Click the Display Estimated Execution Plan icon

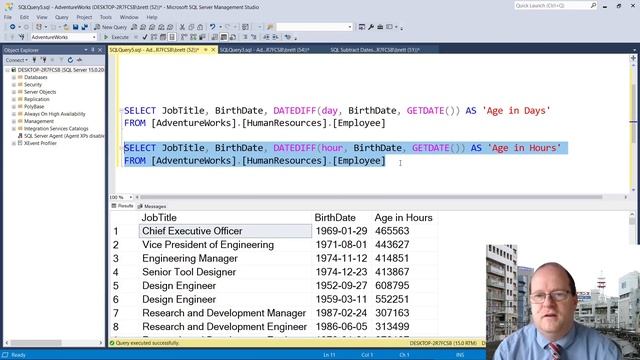tap(154, 37)
